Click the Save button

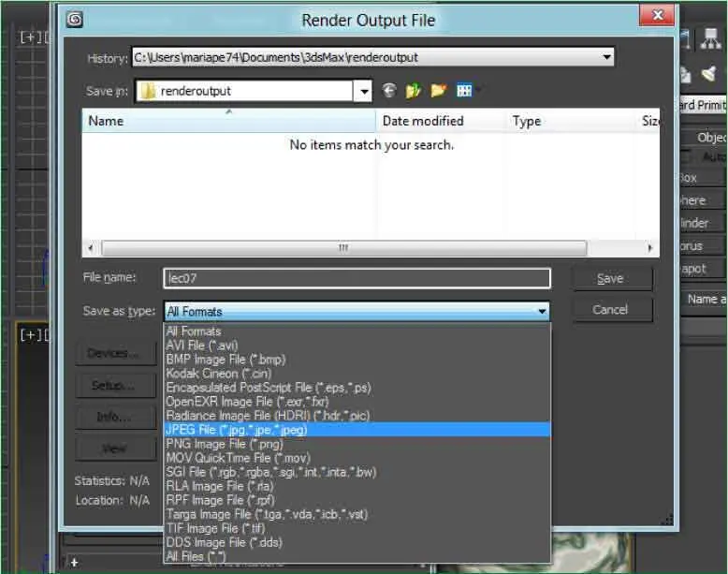[x=609, y=278]
